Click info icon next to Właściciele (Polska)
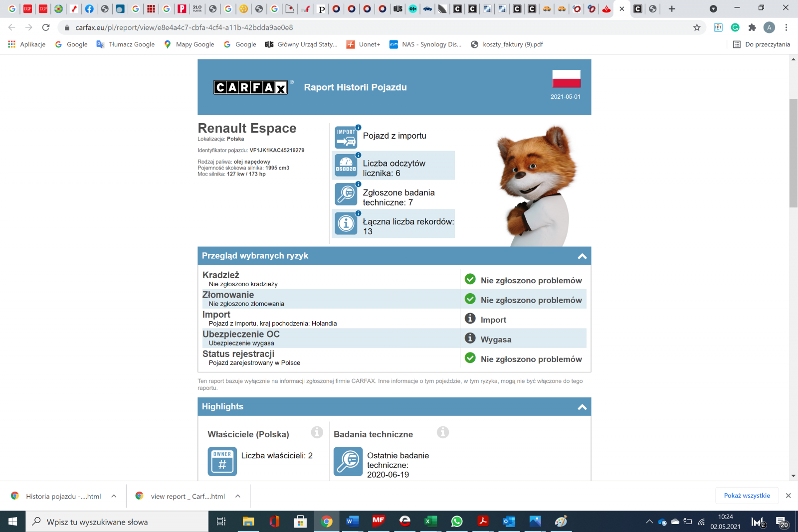The image size is (798, 532). pyautogui.click(x=317, y=432)
